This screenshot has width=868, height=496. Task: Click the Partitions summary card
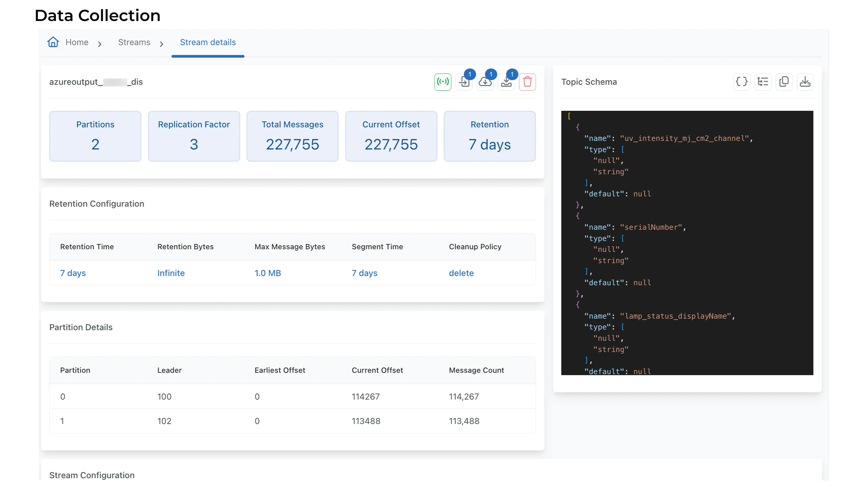point(95,136)
